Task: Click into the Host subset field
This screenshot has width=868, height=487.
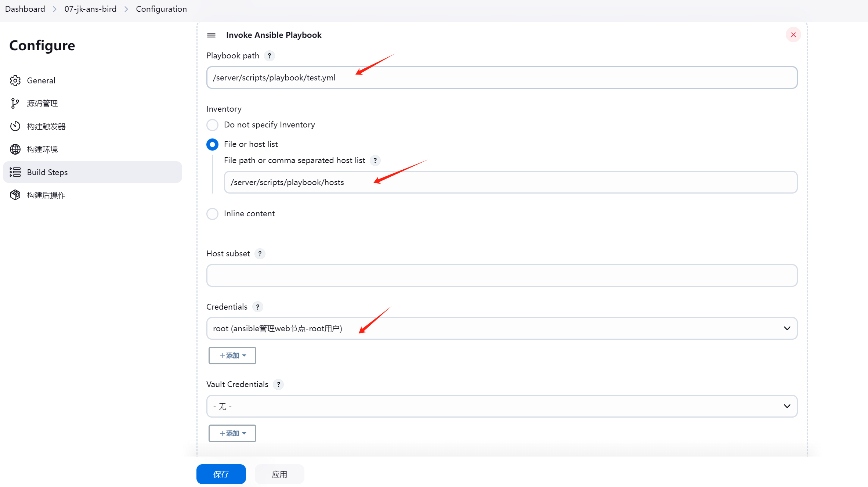Action: pos(502,275)
